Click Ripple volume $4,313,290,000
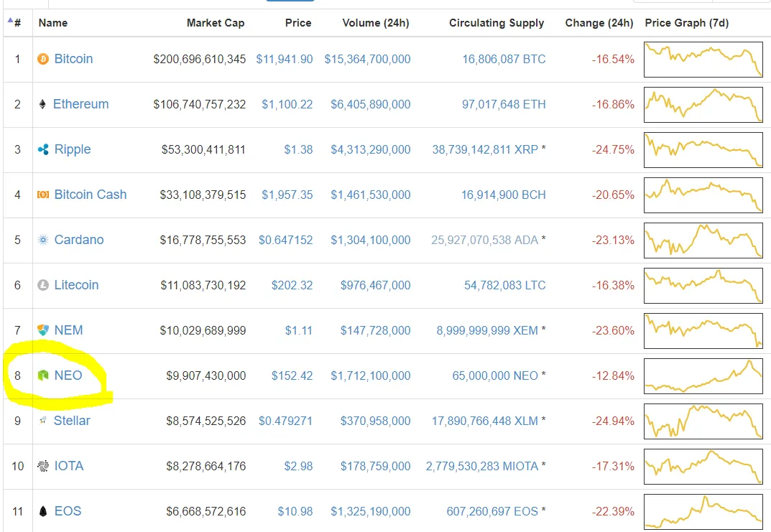This screenshot has height=532, width=771. point(370,150)
